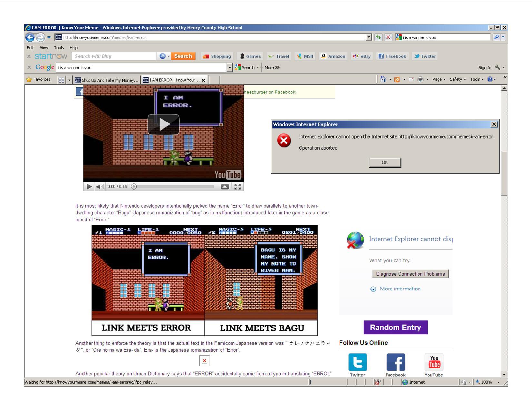This screenshot has width=532, height=411.
Task: Toggle fullscreen on the video player
Action: pos(238,187)
